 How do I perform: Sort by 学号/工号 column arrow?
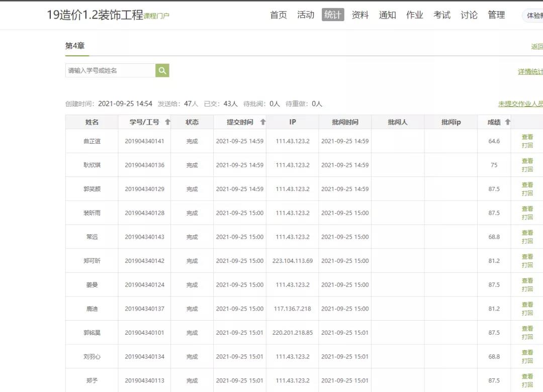[167, 122]
